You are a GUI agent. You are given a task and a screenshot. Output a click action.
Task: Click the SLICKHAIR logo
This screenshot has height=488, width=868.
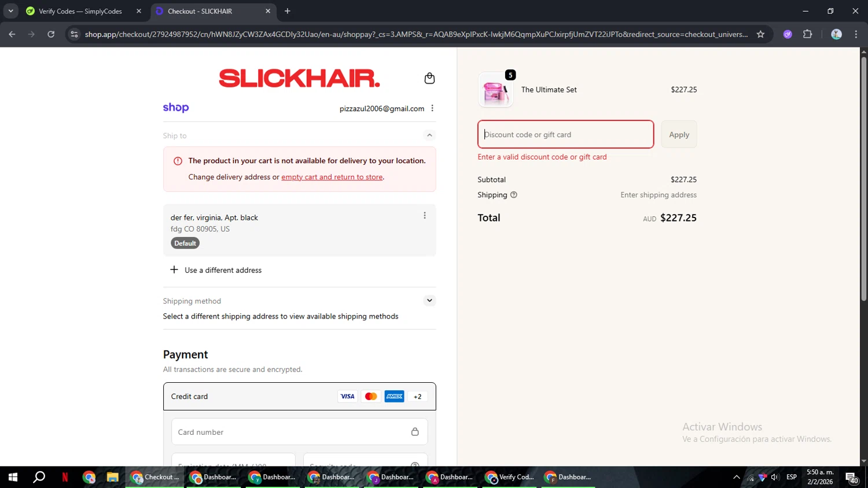(x=299, y=78)
